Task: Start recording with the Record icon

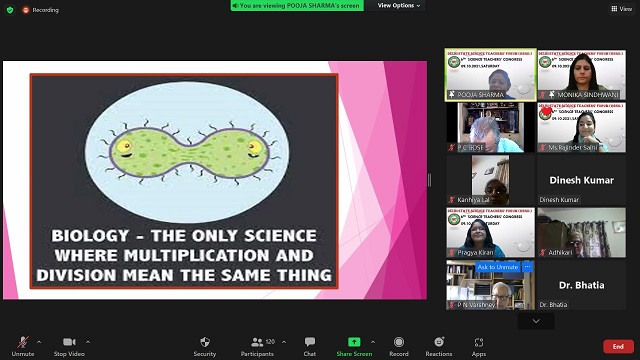Action: pyautogui.click(x=399, y=342)
